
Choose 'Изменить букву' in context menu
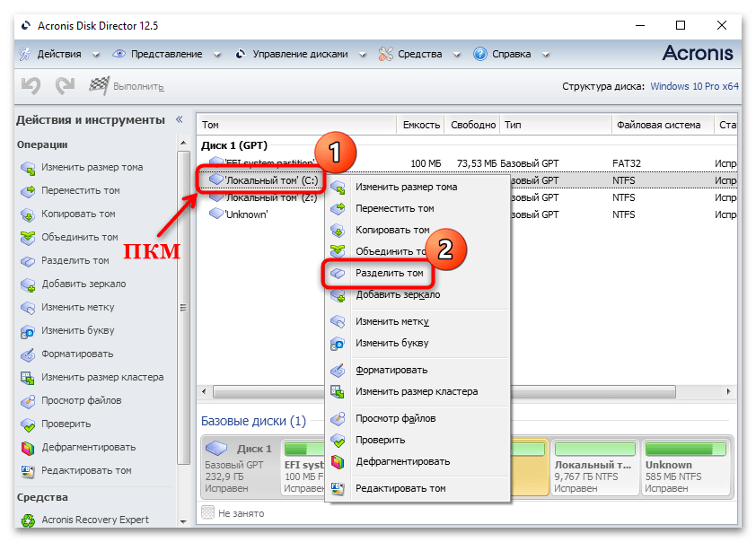coord(391,343)
